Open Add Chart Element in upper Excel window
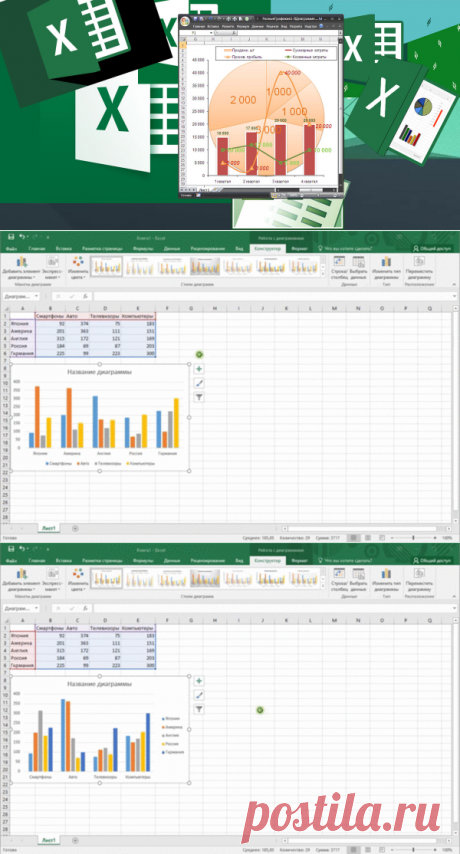The width and height of the screenshot is (460, 854). pyautogui.click(x=22, y=267)
